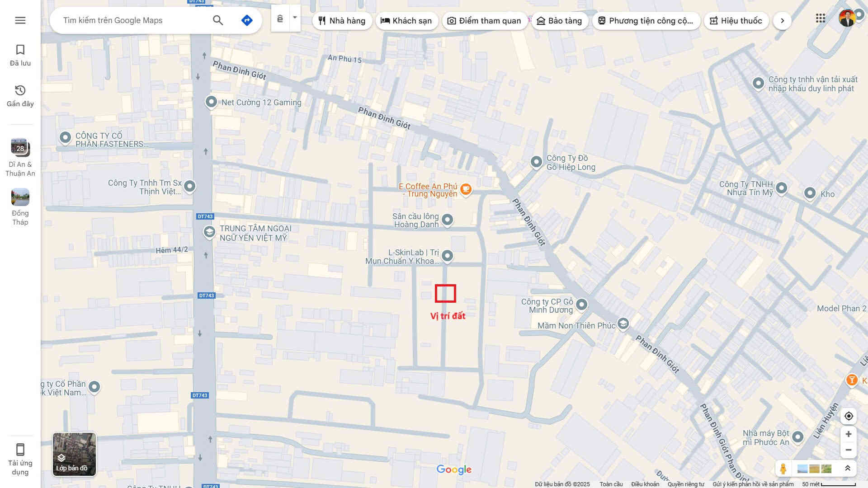
Task: Toggle the Nhà hàng filter chip
Action: (x=342, y=21)
